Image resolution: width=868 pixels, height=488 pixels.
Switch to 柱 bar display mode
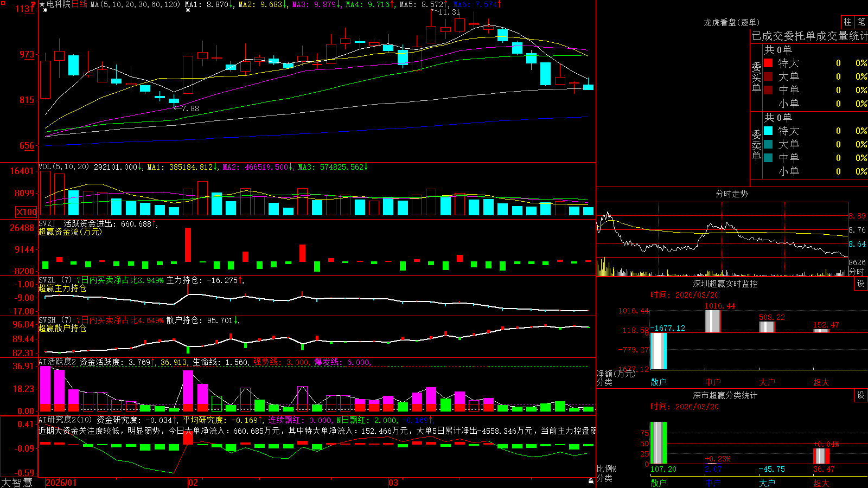click(847, 22)
